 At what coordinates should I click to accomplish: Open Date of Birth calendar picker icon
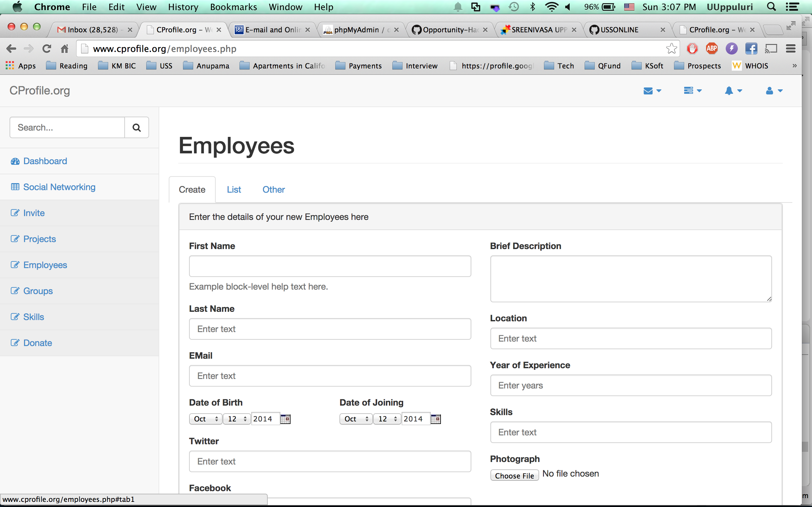(285, 419)
